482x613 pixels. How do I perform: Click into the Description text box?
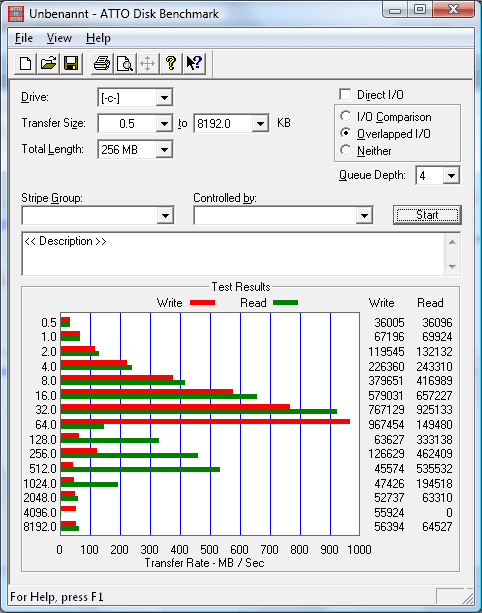[233, 254]
